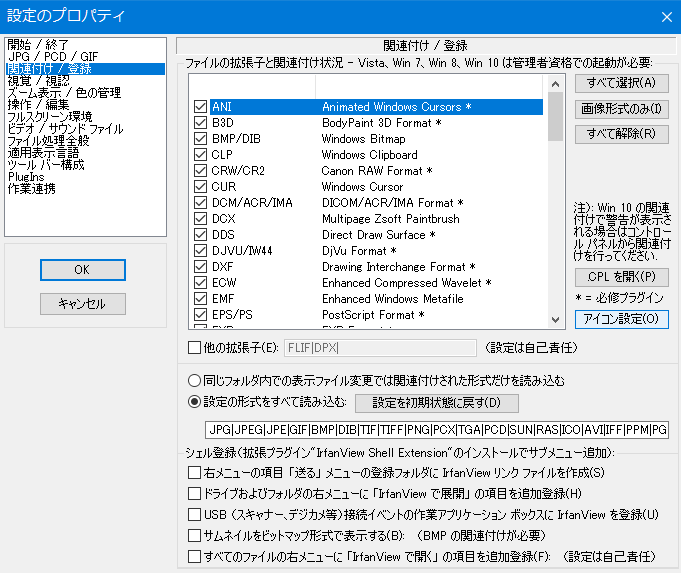Uncheck the ANI format checkbox
Screen dimensions: 681x573
click(200, 107)
